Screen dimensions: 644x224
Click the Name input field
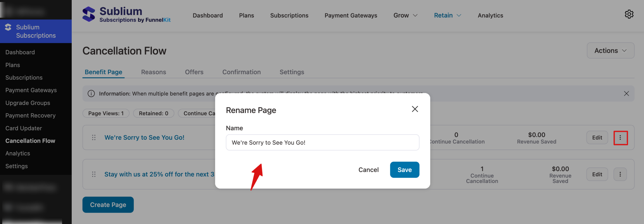tap(323, 142)
